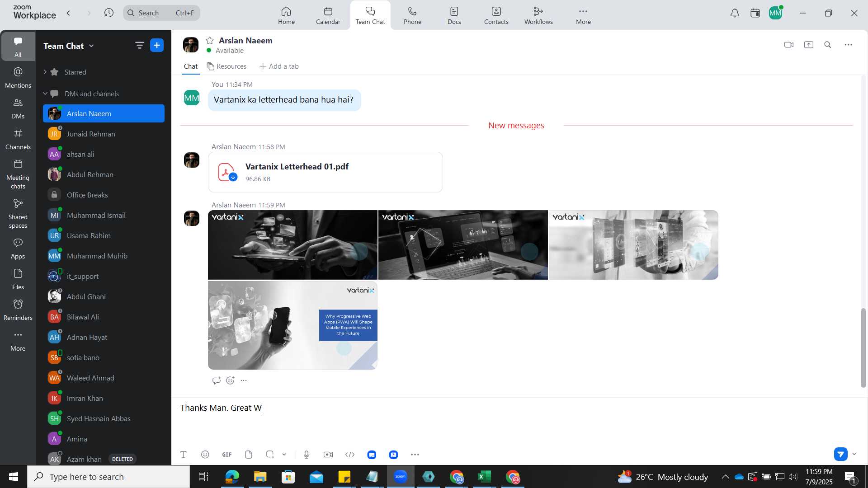Open the Home tab
The image size is (868, 488).
[286, 15]
